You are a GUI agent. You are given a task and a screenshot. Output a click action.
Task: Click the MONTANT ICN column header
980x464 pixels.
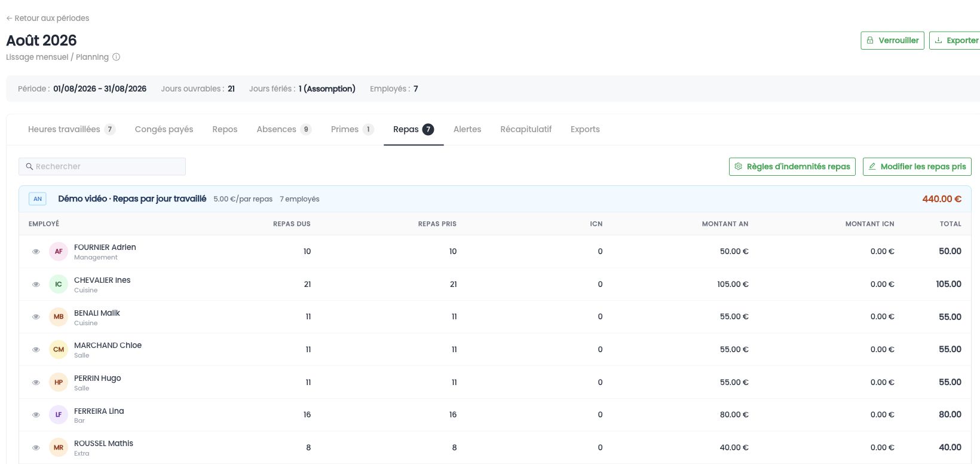[870, 224]
